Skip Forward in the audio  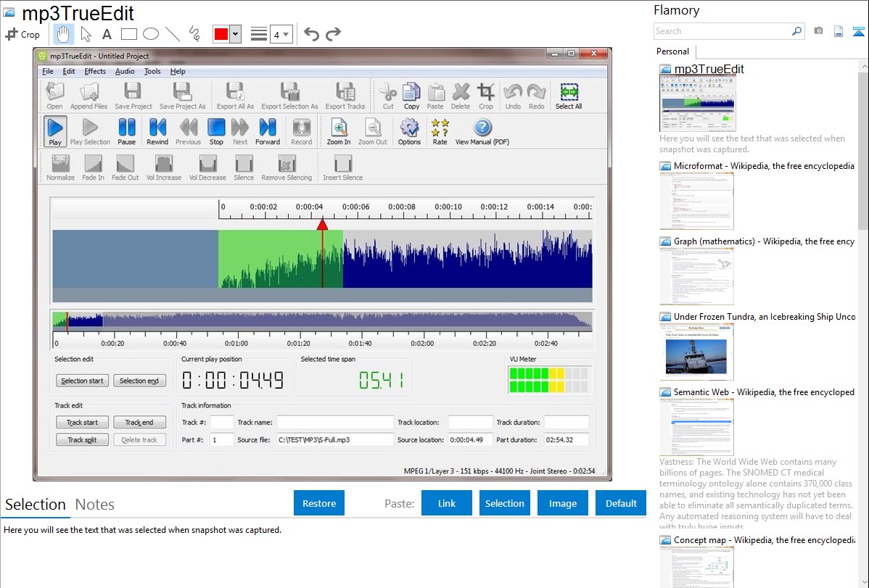(x=268, y=131)
